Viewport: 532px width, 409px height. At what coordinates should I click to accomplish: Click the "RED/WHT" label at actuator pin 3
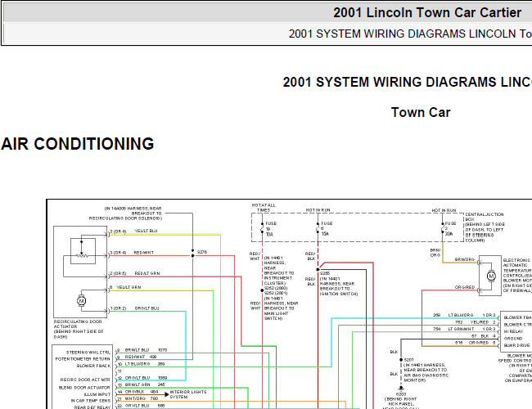pos(144,253)
